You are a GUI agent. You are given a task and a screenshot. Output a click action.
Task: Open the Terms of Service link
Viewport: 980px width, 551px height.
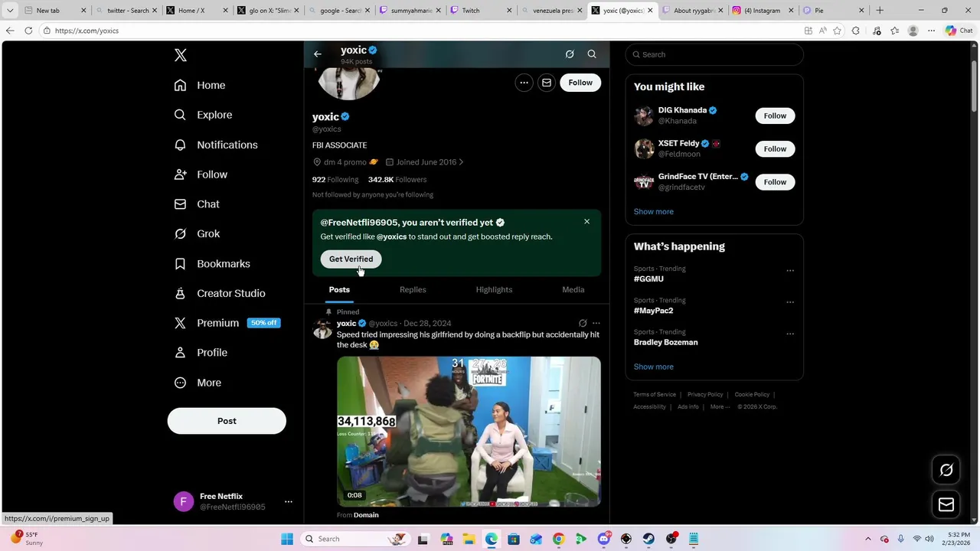click(655, 395)
